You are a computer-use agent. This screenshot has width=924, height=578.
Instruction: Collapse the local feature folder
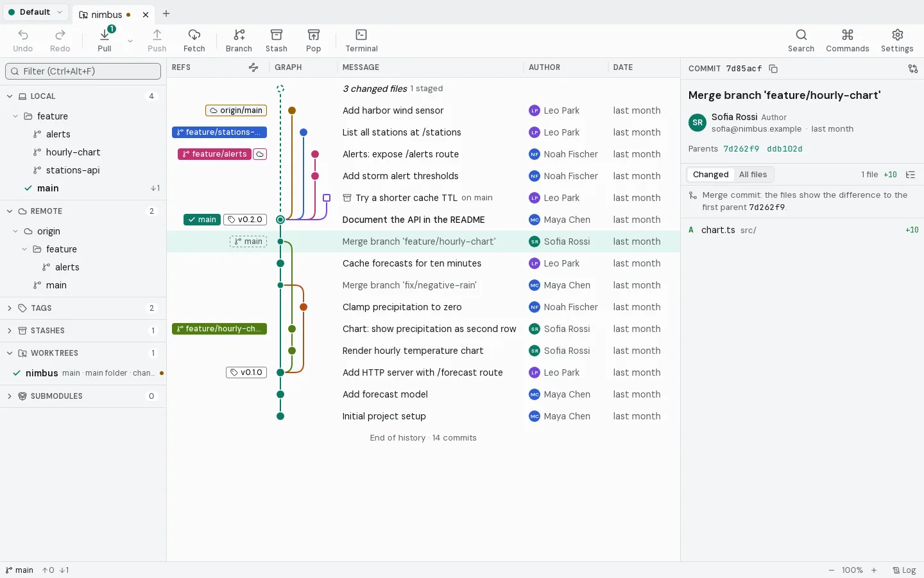15,116
